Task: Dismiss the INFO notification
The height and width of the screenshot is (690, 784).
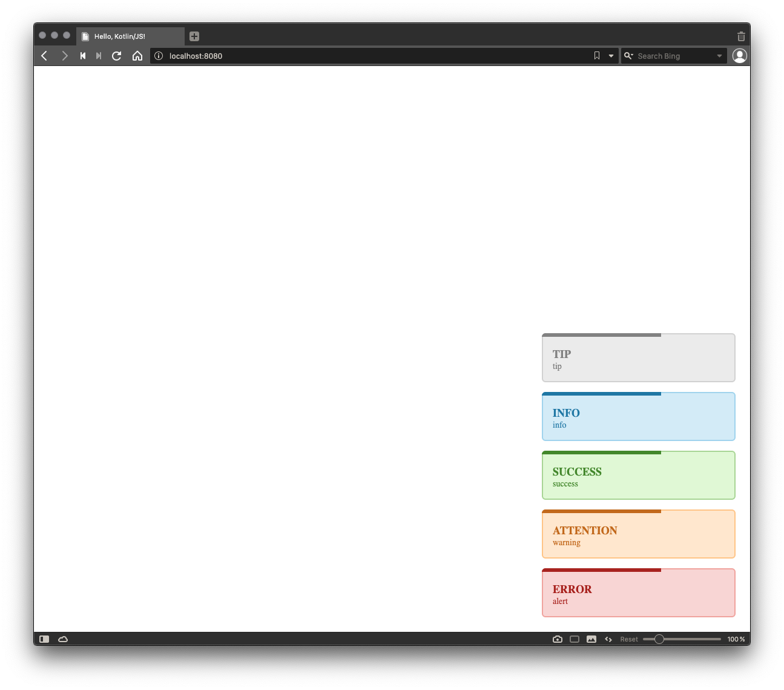Action: (639, 416)
